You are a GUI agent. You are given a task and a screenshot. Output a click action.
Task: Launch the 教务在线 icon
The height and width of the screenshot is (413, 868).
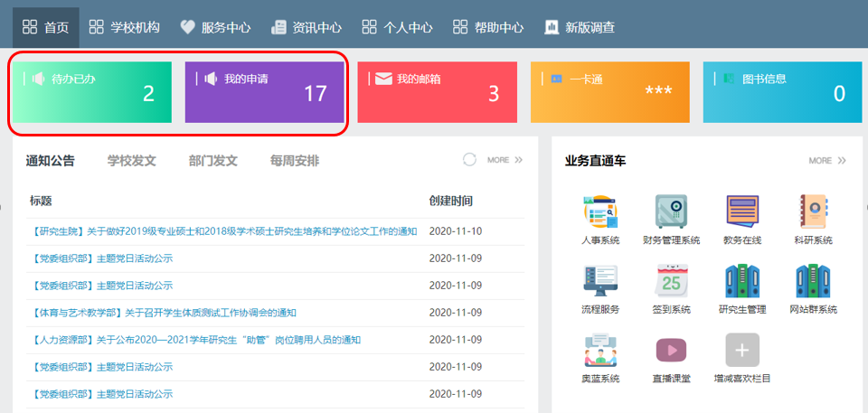tap(742, 211)
